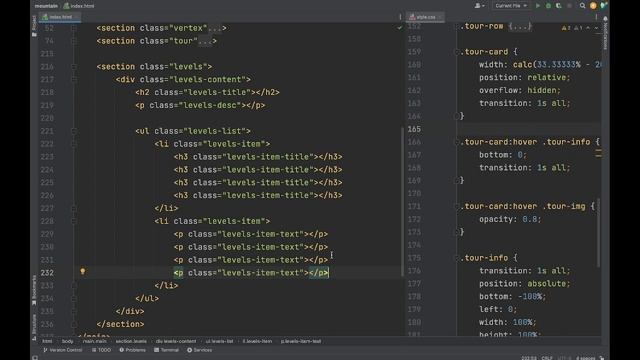Collapse .tour-info rule fold marker on line 175
The height and width of the screenshot is (360, 640).
[457, 258]
